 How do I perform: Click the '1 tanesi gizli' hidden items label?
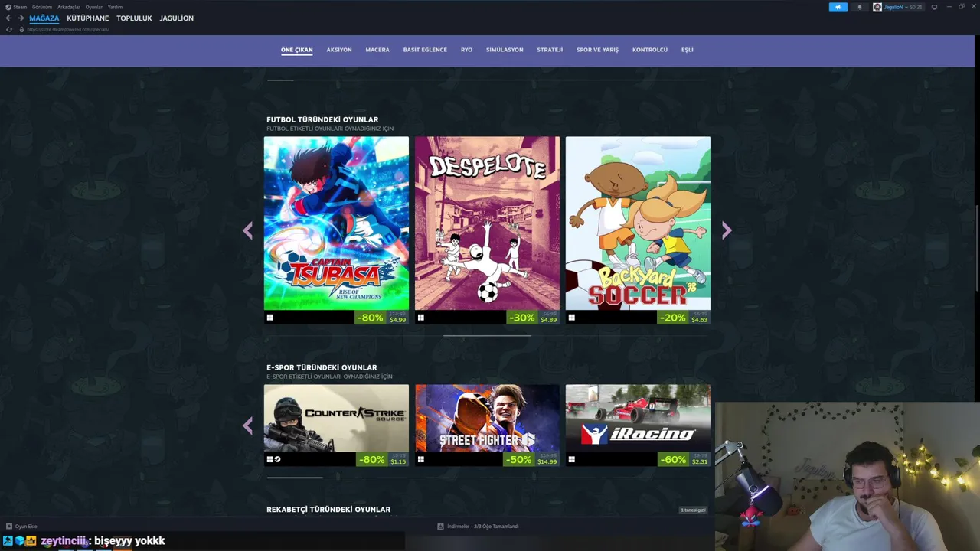pyautogui.click(x=693, y=510)
